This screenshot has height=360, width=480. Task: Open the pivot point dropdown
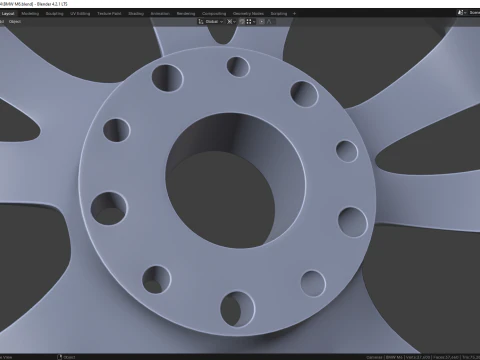tap(231, 22)
